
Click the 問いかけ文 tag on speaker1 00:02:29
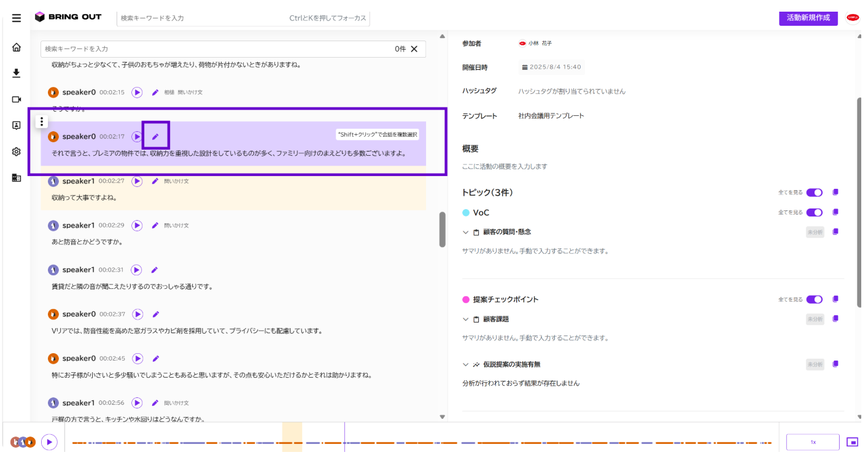(176, 225)
